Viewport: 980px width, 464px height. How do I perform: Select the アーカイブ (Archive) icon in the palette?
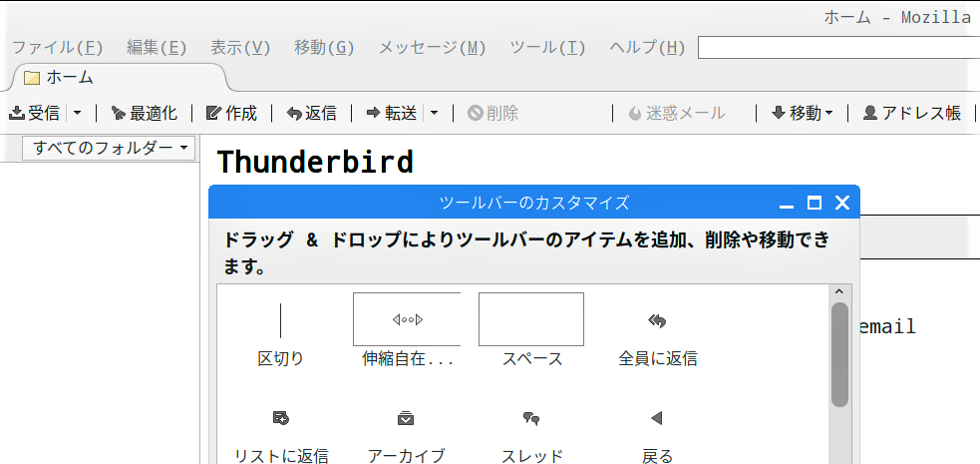(406, 418)
